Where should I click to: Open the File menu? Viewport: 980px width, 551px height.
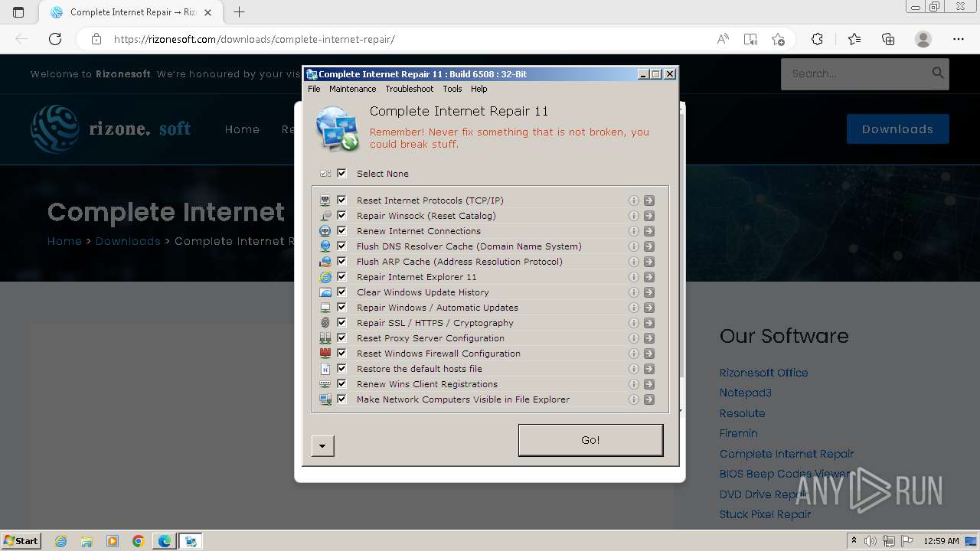pos(314,89)
